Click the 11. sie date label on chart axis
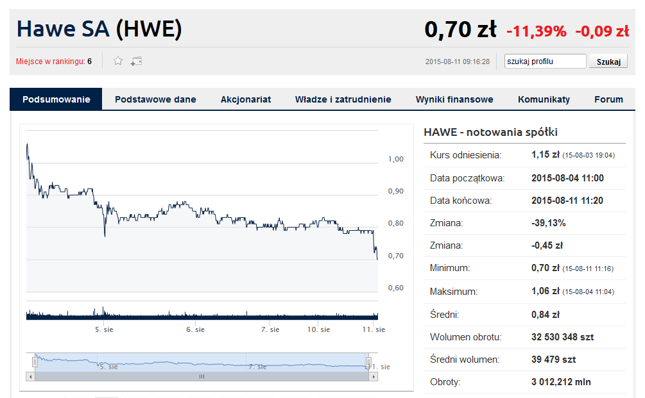 pyautogui.click(x=374, y=329)
